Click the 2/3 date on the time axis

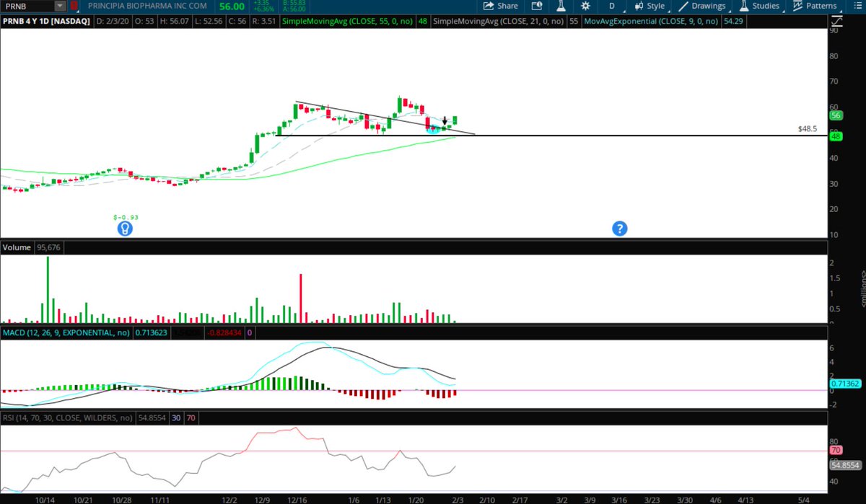click(456, 499)
